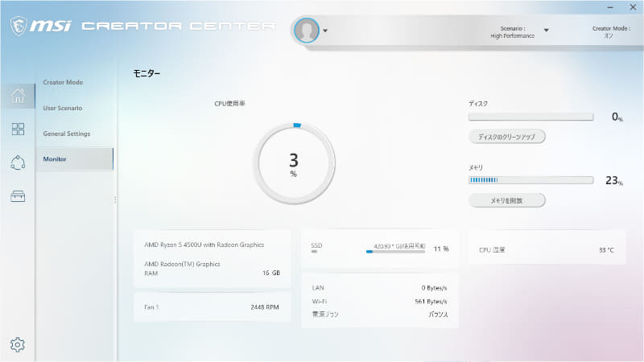Screen dimensions: 644x362
Task: Open the toolbox sidebar icon
Action: [x=18, y=196]
